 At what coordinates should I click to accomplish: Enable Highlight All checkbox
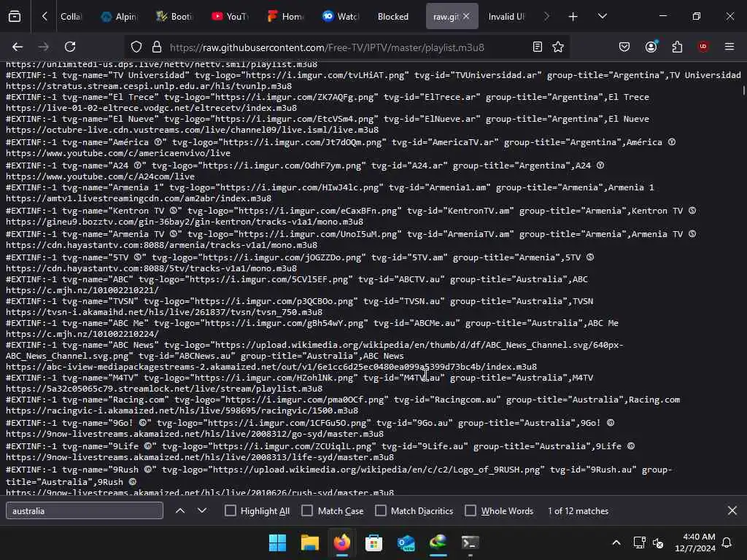click(x=231, y=511)
